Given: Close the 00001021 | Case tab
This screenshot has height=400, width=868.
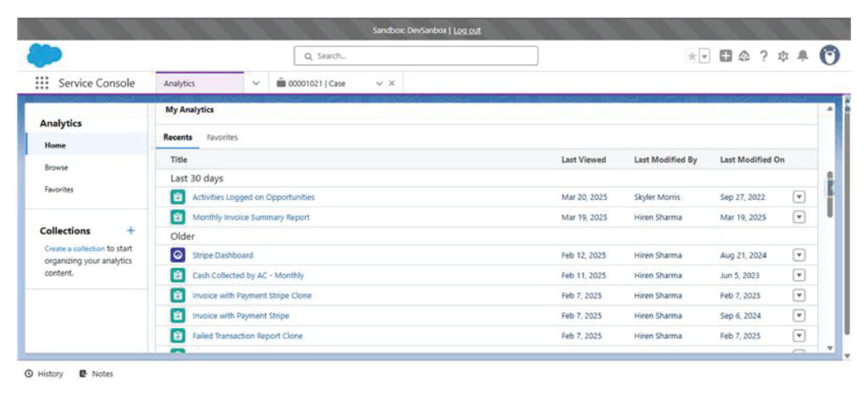Looking at the screenshot, I should pyautogui.click(x=392, y=84).
